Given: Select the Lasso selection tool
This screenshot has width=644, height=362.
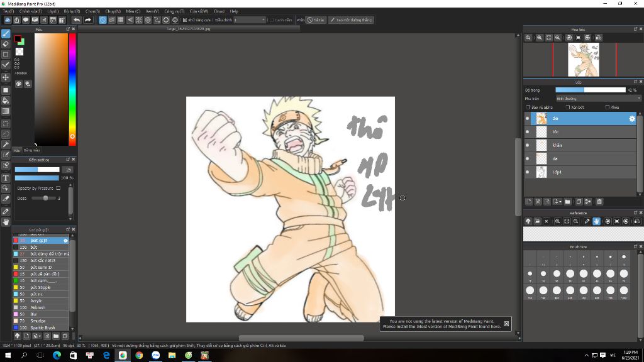Looking at the screenshot, I should tap(6, 134).
